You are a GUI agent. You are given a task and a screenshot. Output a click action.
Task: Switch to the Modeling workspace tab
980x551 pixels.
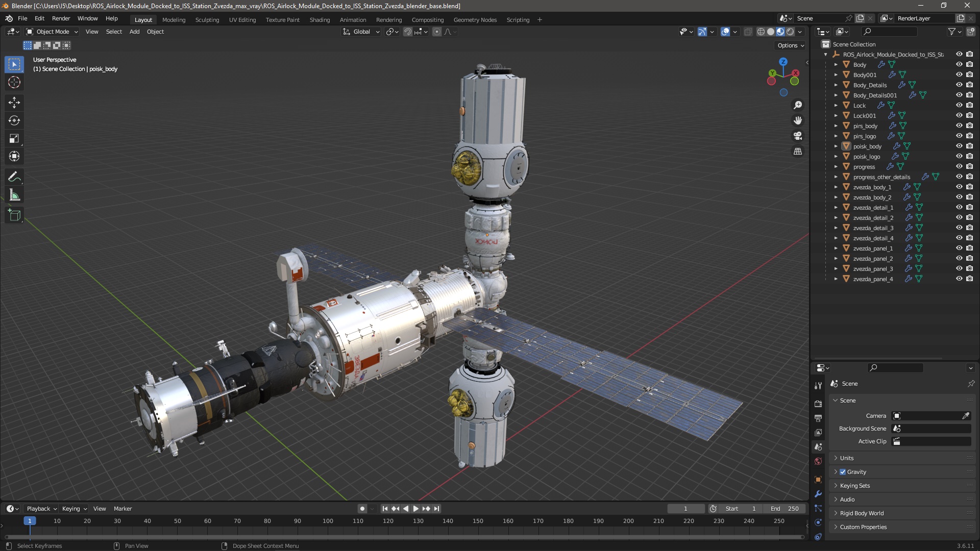click(x=174, y=20)
